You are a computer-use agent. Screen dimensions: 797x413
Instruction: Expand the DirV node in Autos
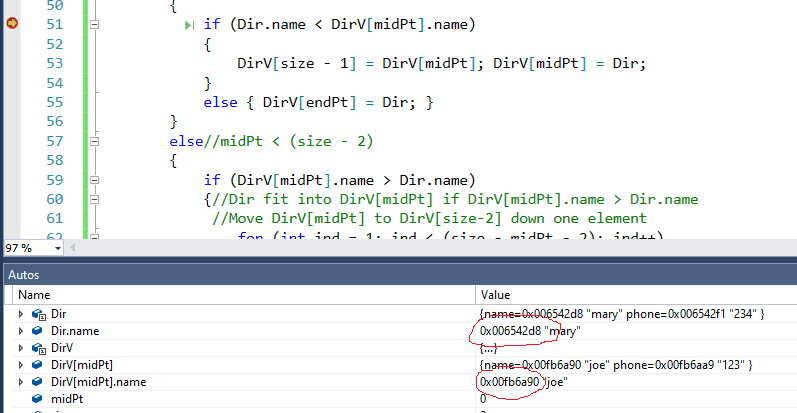click(21, 347)
